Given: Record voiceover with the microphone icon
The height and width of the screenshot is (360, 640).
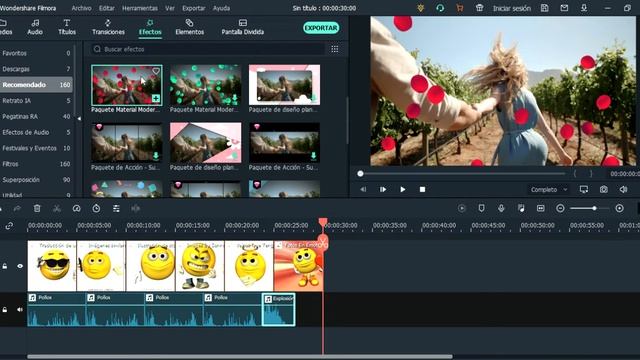Looking at the screenshot, I should [x=501, y=208].
